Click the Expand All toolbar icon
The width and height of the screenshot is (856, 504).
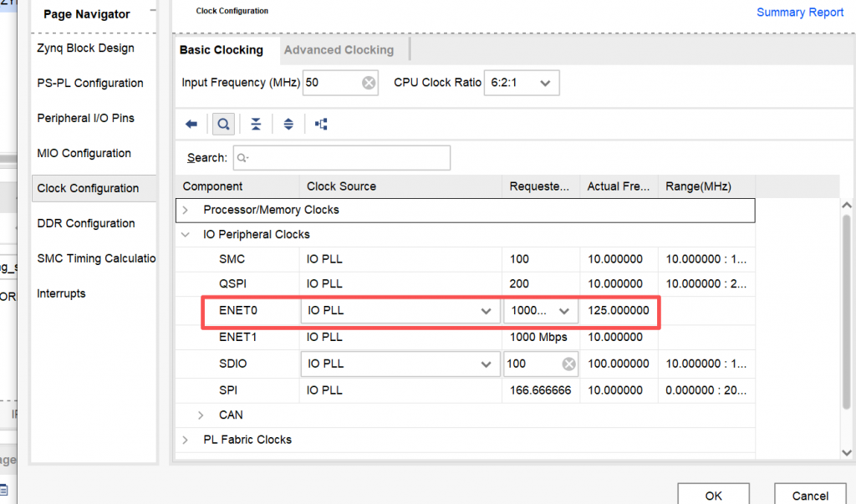(x=288, y=125)
